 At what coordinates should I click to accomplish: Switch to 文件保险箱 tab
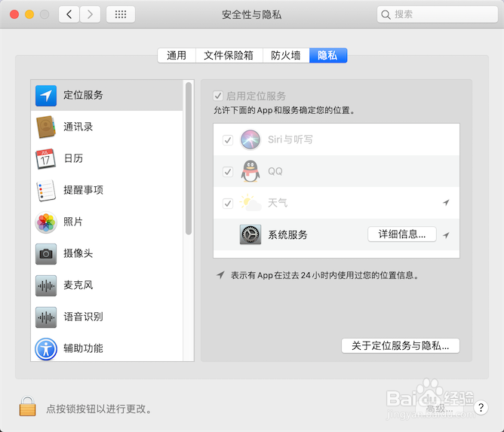tap(229, 56)
